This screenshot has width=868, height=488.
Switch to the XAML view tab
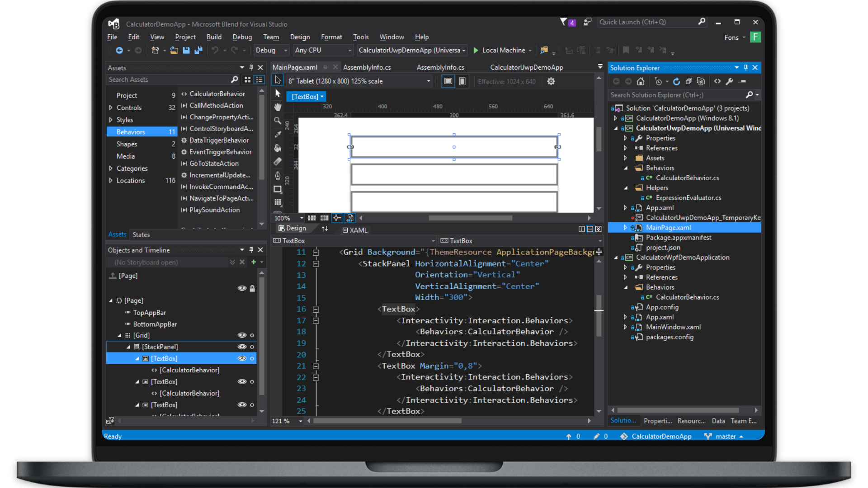[x=355, y=230]
